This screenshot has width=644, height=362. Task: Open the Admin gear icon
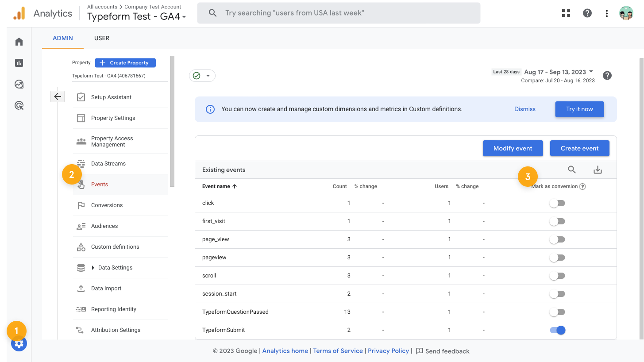[x=19, y=343]
